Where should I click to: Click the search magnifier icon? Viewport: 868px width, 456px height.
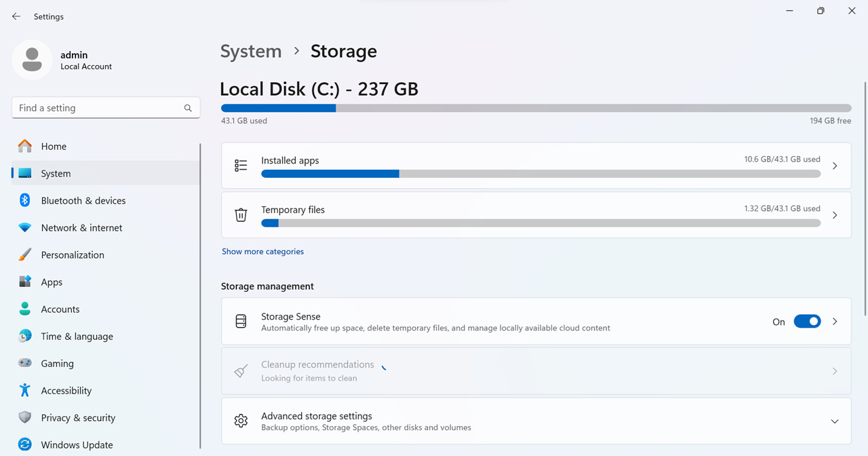point(188,108)
